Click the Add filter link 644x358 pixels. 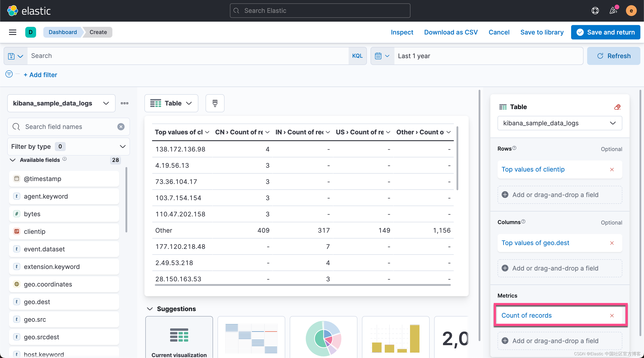[x=40, y=75]
